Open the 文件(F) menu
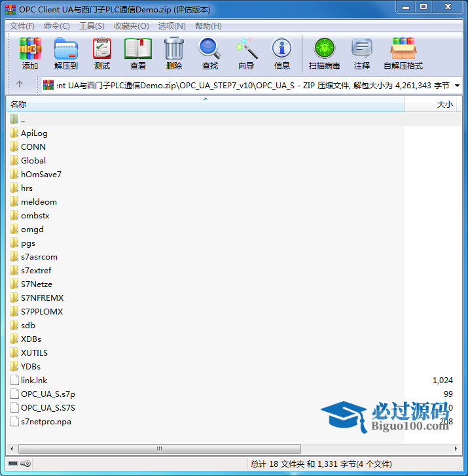468x476 pixels. click(22, 26)
